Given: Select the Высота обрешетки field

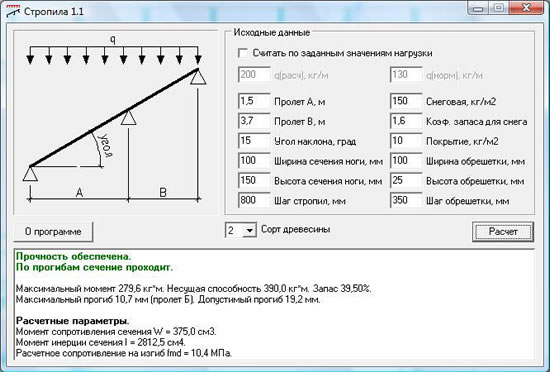Looking at the screenshot, I should point(406,181).
